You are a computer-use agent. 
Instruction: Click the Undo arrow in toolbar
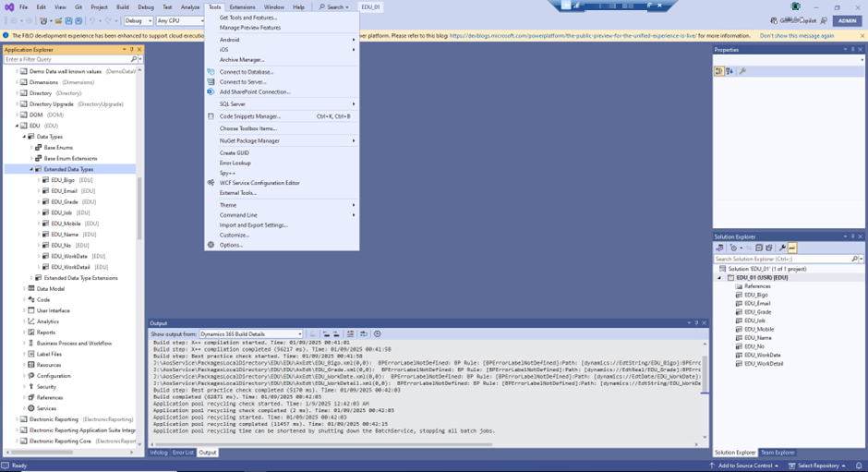point(92,20)
